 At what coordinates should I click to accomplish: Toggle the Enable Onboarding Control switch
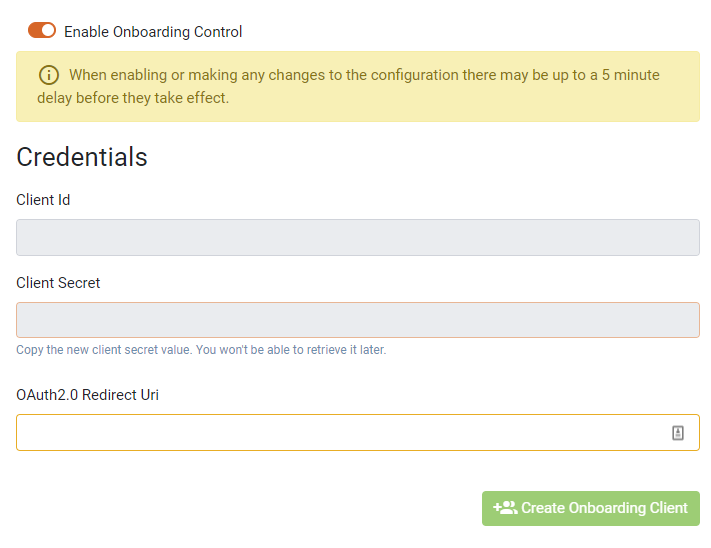(x=42, y=31)
